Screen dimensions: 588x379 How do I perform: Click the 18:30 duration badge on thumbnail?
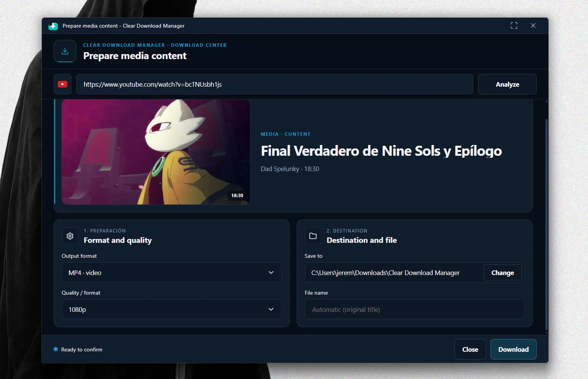coord(237,196)
